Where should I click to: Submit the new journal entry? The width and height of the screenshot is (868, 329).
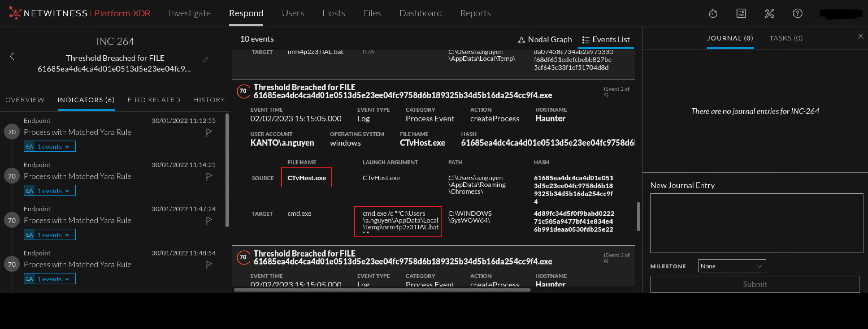coord(755,284)
